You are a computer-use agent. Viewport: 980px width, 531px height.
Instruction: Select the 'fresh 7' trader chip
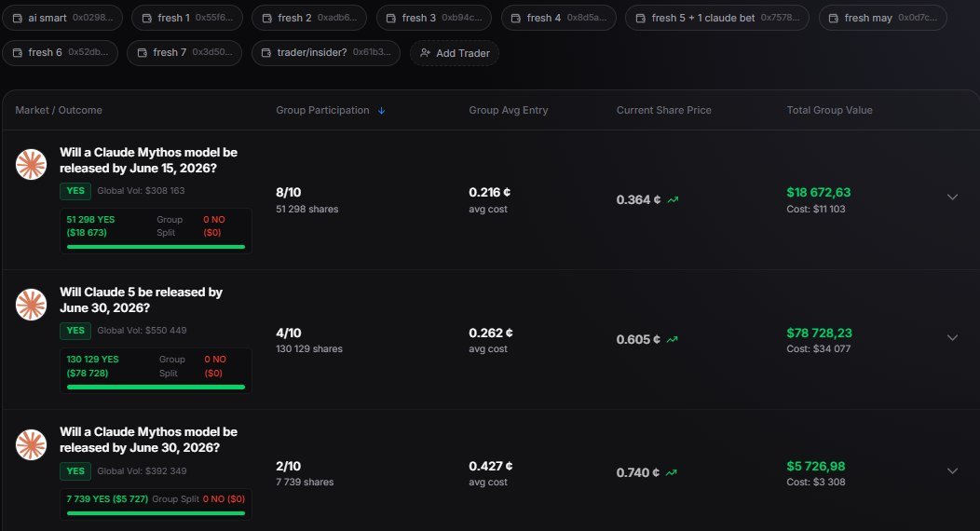coord(184,52)
